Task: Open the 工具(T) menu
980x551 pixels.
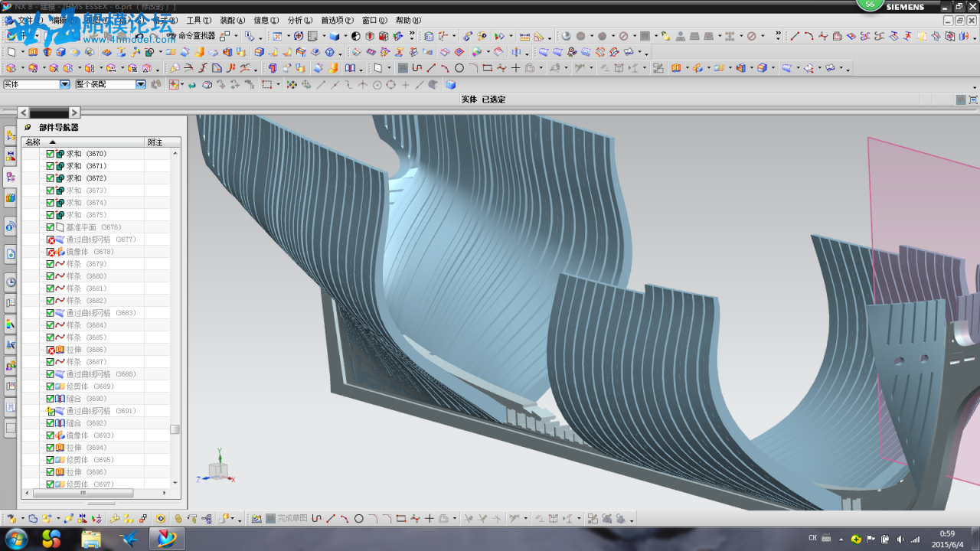Action: [x=199, y=21]
